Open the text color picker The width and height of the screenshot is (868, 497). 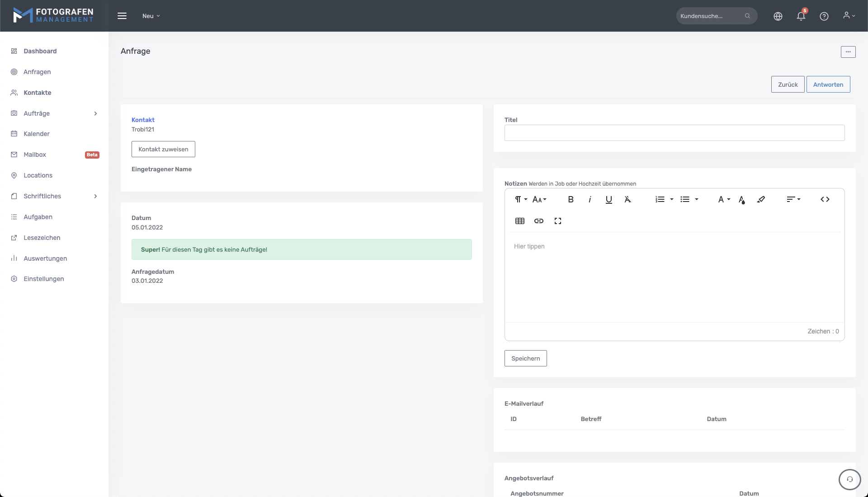[741, 199]
